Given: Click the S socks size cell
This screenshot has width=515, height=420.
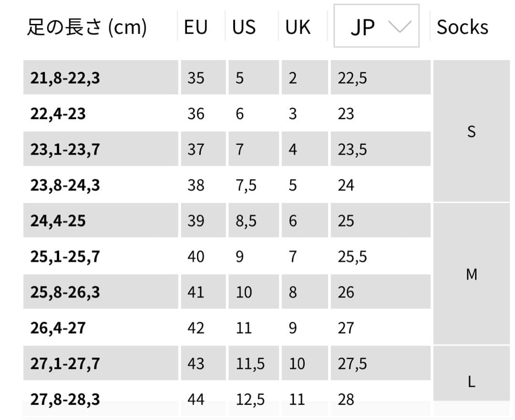Looking at the screenshot, I should 471,131.
